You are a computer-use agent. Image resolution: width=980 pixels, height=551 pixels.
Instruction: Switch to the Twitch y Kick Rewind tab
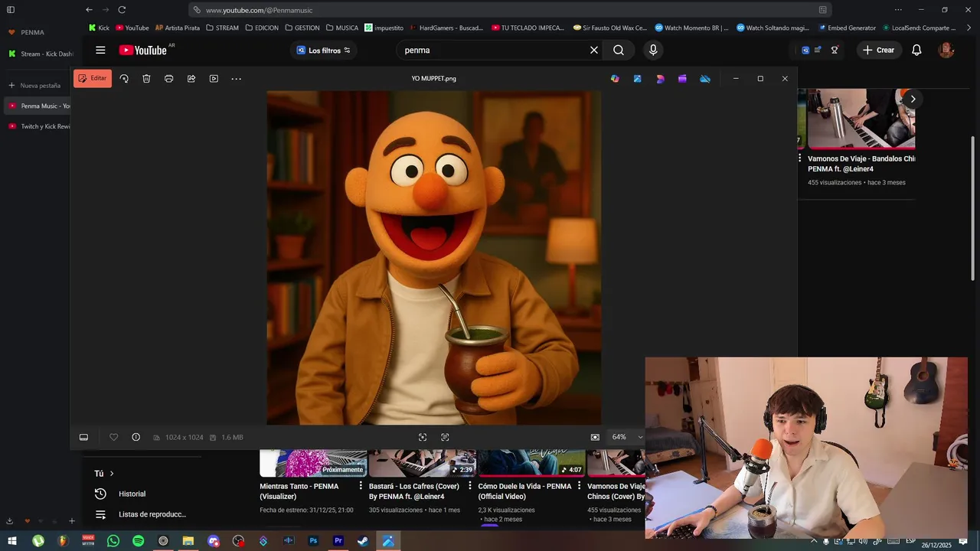[38, 126]
